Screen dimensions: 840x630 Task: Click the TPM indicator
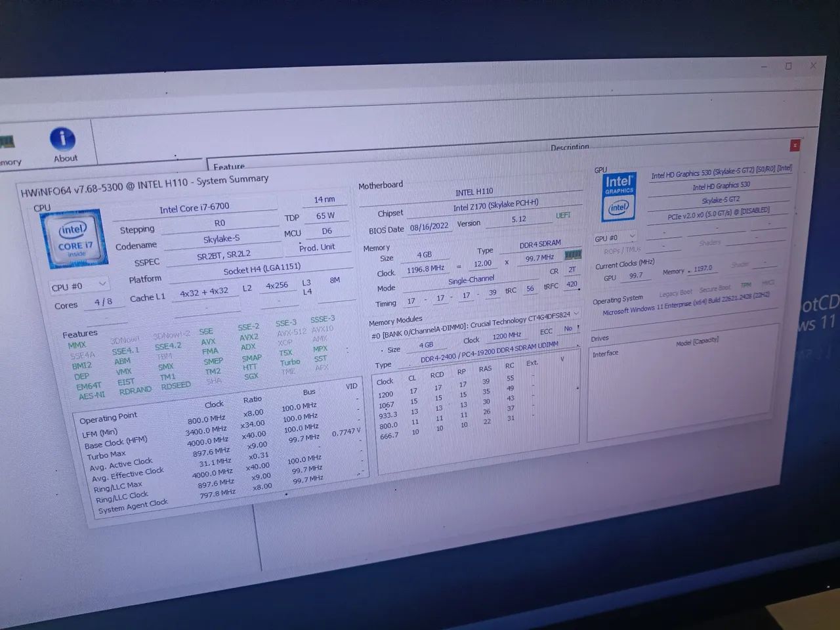745,285
